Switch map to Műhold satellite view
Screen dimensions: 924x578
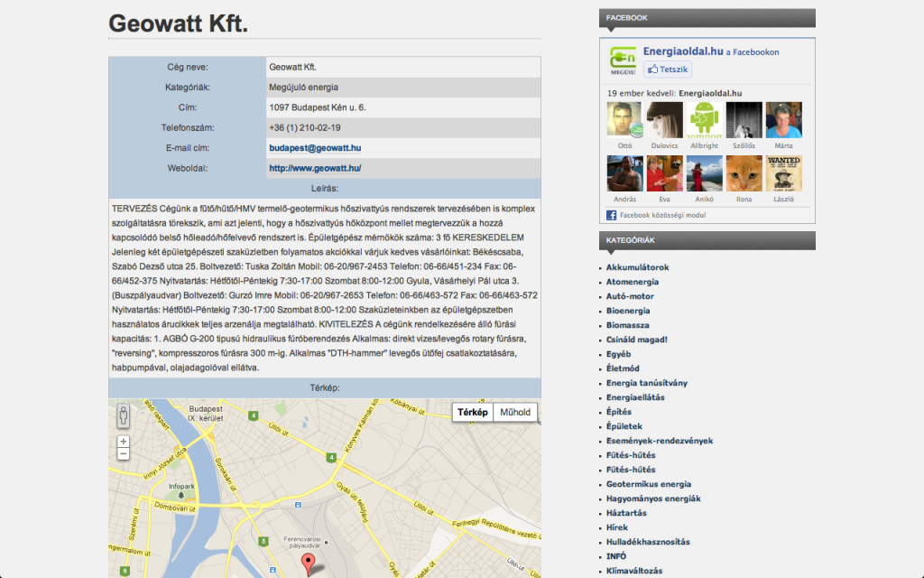tap(515, 413)
